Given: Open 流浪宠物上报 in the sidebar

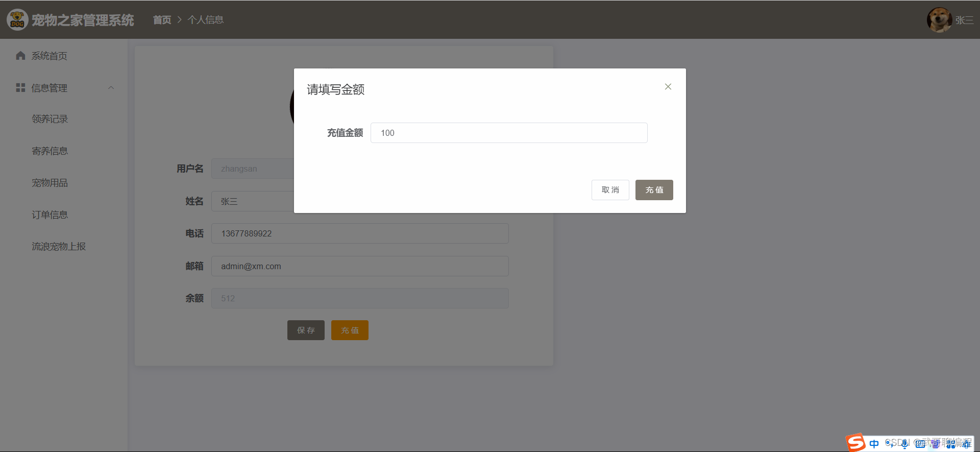Looking at the screenshot, I should (x=59, y=247).
